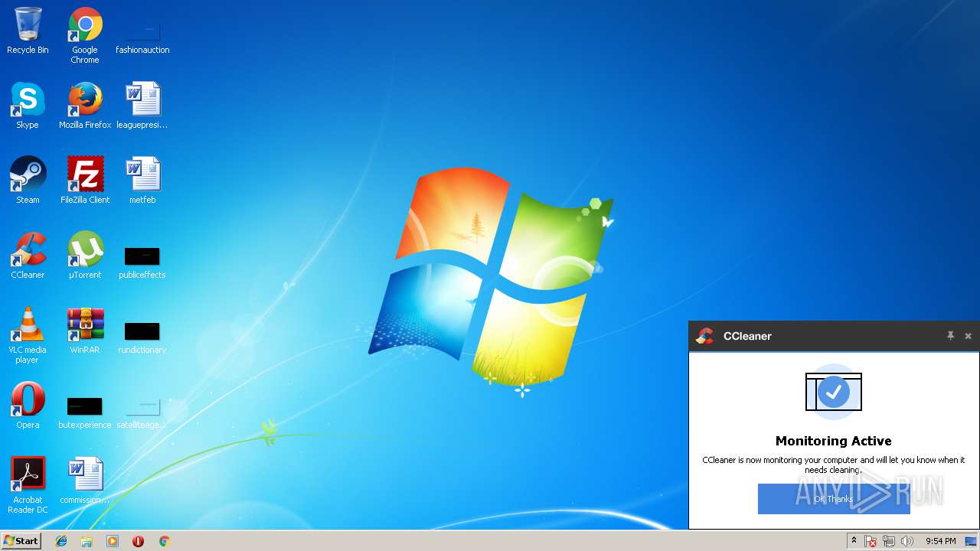The image size is (980, 551).
Task: Click the 9:54 PM clock
Action: [940, 541]
